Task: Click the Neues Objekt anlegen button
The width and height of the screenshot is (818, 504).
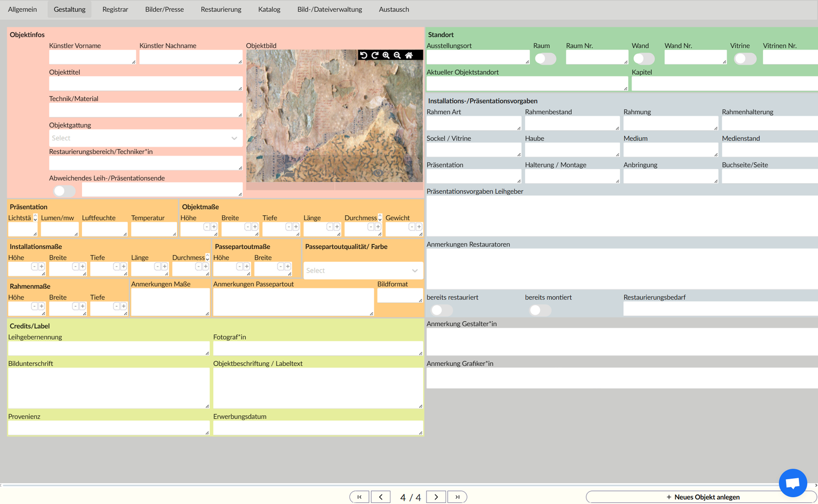Action: click(701, 497)
